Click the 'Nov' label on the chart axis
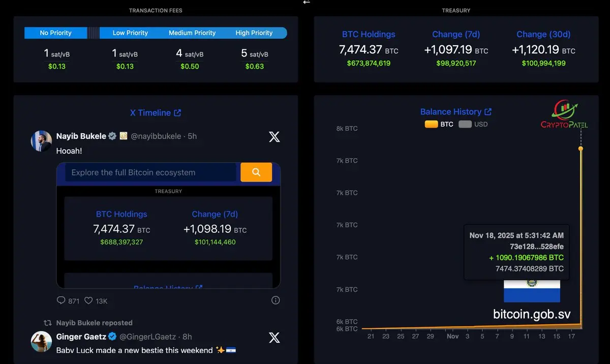Viewport: 610px width, 364px height. click(452, 336)
